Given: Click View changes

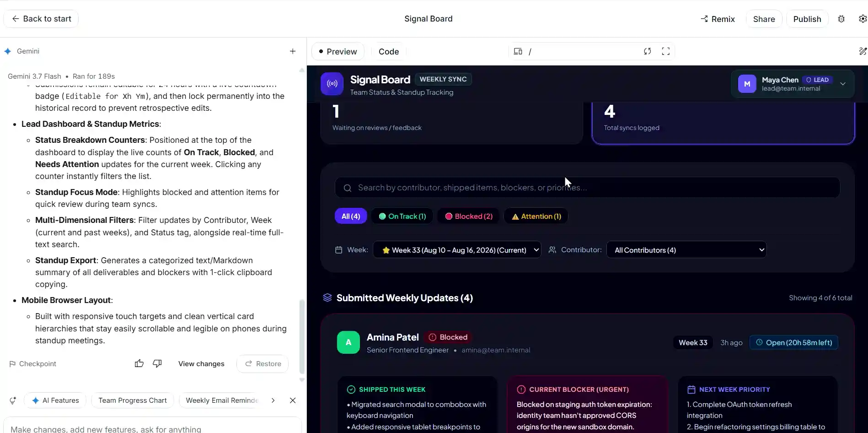Looking at the screenshot, I should pyautogui.click(x=201, y=364).
